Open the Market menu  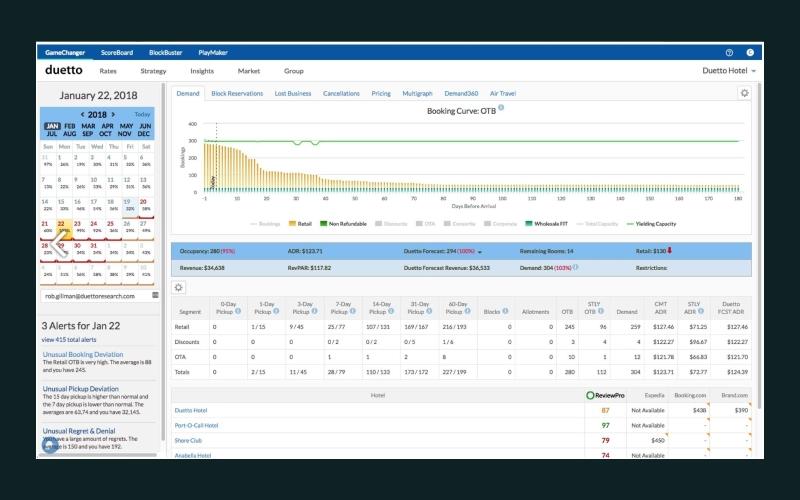249,71
